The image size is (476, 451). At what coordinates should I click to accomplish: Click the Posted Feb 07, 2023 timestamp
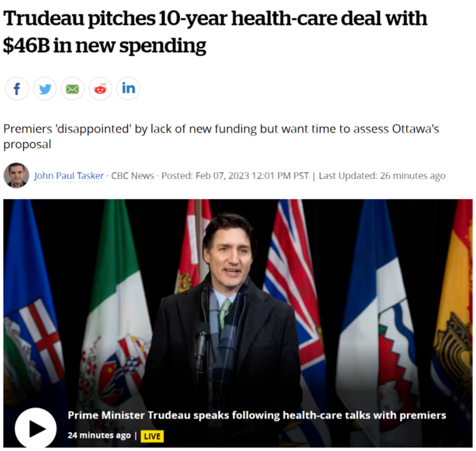(235, 176)
